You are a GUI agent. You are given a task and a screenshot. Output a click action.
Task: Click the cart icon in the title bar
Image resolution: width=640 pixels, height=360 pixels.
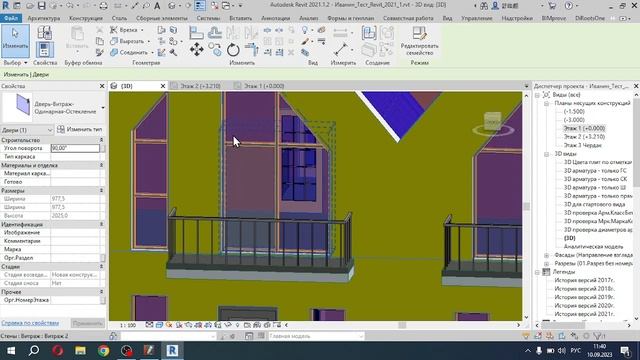[552, 6]
